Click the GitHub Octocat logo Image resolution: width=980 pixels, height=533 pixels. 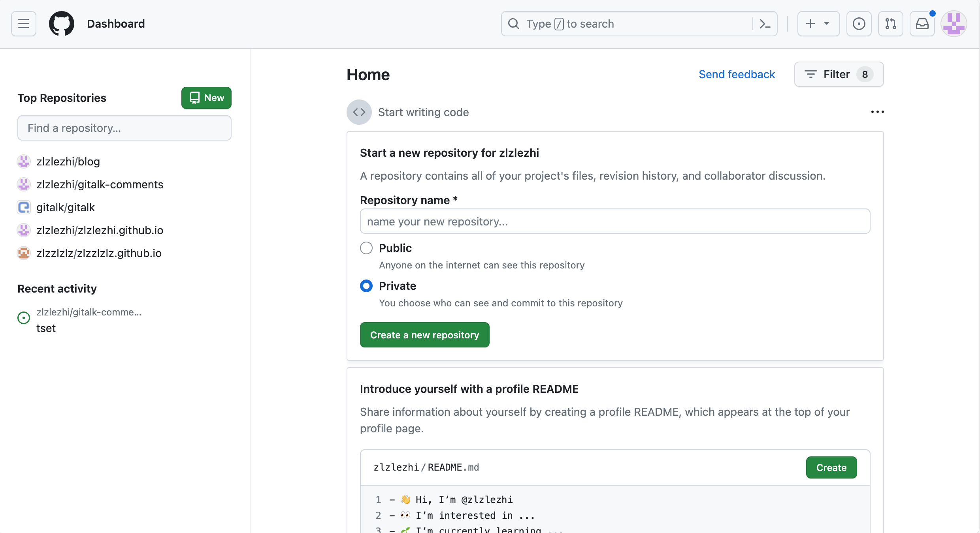tap(61, 24)
